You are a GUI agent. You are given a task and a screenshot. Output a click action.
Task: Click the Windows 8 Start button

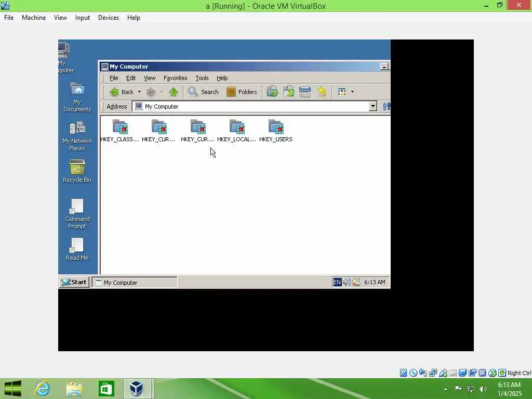[x=13, y=389]
